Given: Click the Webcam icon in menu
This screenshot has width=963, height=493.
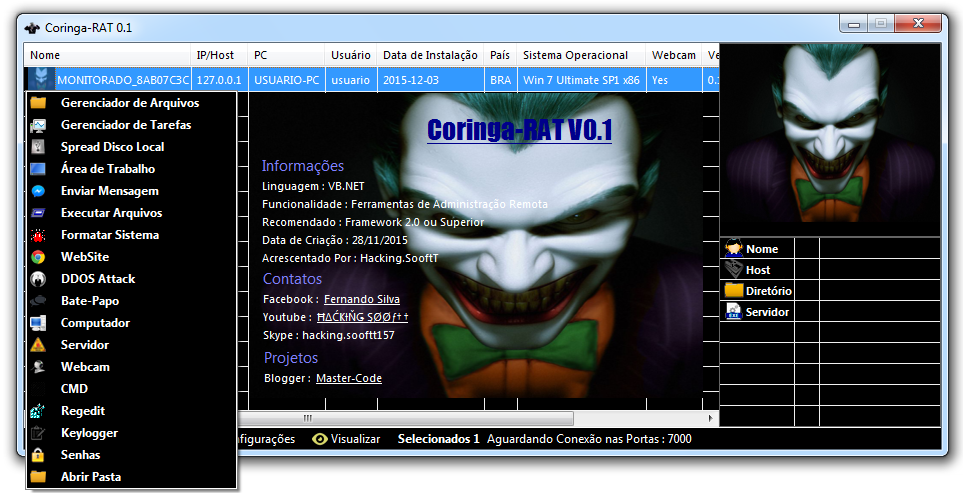Looking at the screenshot, I should coord(38,367).
